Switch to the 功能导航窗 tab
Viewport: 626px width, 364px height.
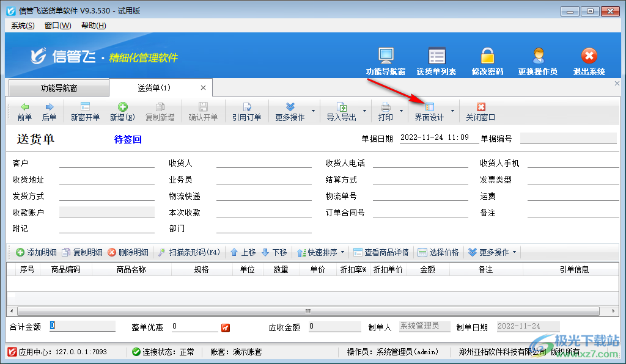59,88
